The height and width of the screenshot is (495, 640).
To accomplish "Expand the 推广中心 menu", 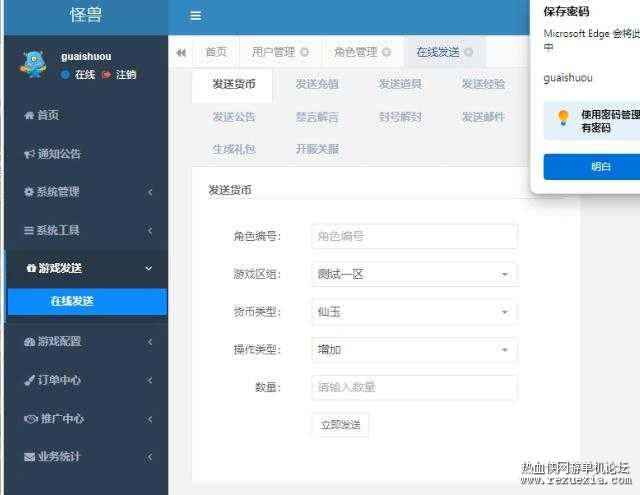I will tap(87, 419).
